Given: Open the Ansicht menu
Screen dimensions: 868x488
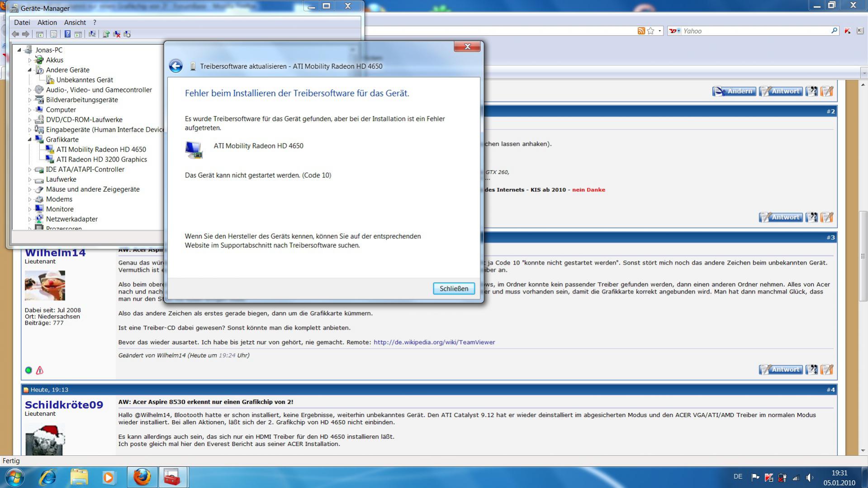Looking at the screenshot, I should (x=75, y=22).
